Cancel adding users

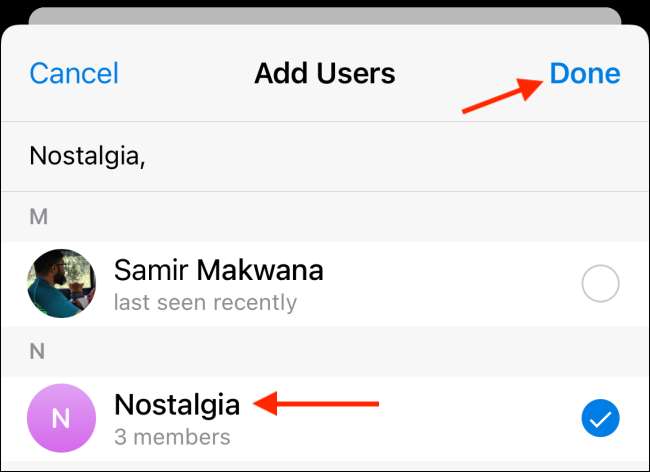pos(74,73)
